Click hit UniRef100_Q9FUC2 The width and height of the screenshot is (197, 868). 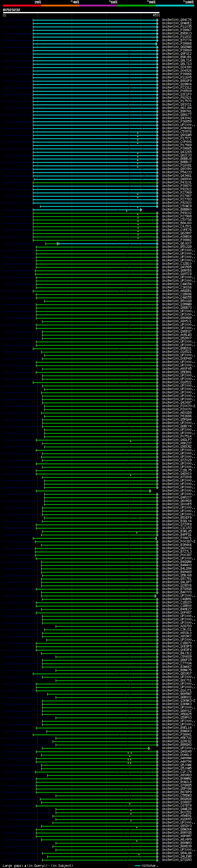pos(177,54)
